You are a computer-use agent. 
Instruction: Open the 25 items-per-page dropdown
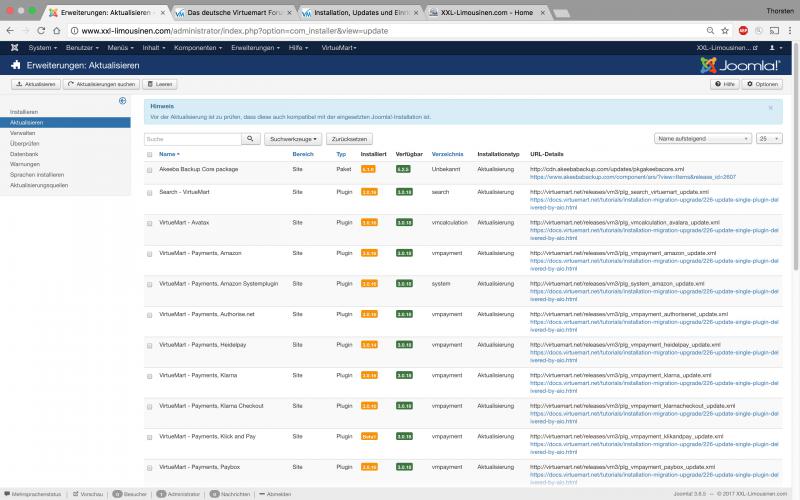click(769, 139)
